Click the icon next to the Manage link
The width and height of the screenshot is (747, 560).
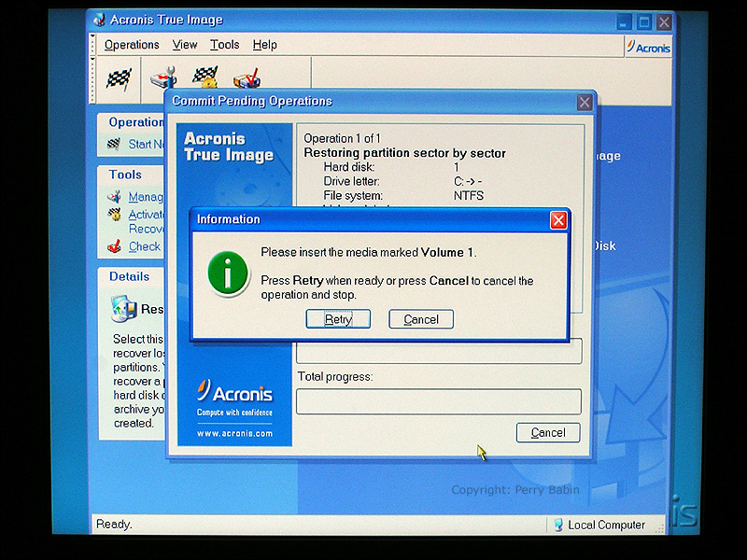(x=114, y=196)
